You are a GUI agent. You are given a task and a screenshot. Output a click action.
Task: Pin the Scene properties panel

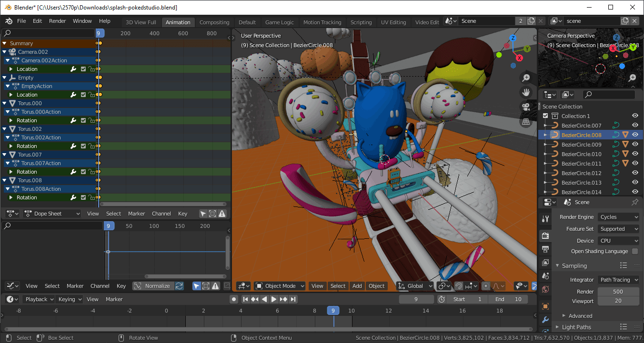pyautogui.click(x=634, y=202)
